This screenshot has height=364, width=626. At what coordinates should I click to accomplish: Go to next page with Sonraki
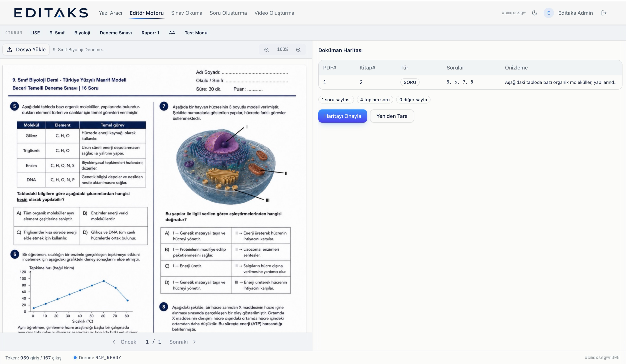183,342
